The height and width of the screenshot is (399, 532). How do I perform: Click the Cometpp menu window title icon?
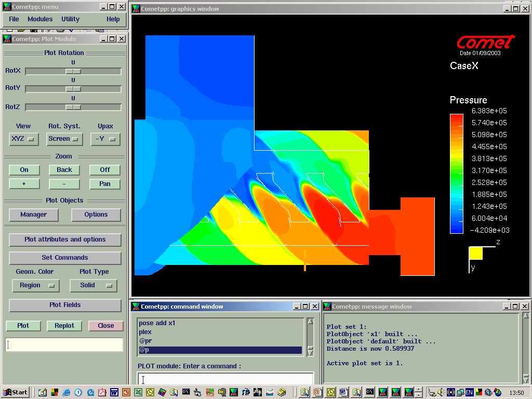click(x=7, y=7)
